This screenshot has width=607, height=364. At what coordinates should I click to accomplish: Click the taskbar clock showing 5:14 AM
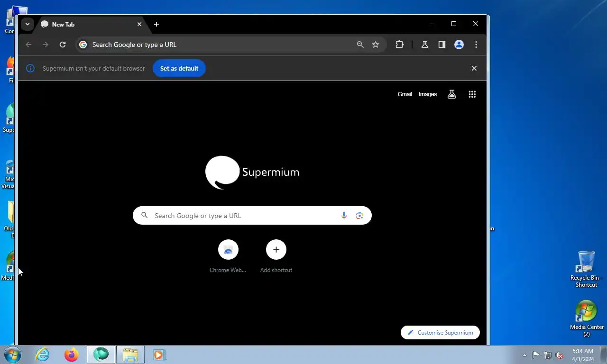click(x=583, y=355)
